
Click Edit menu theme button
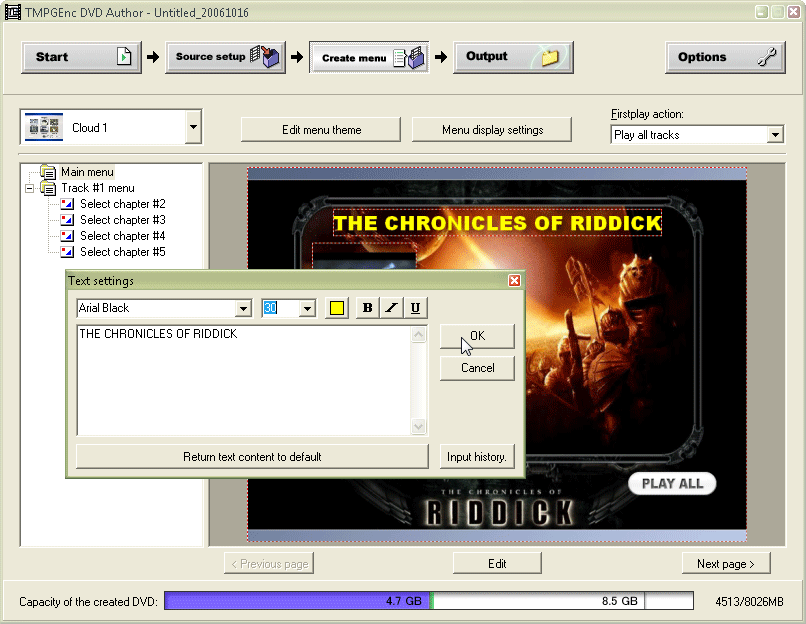(x=321, y=130)
